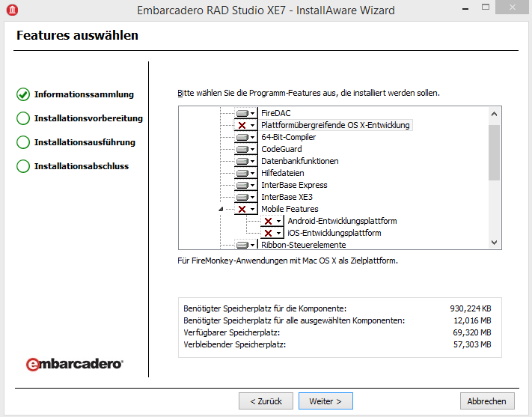
Task: Click the Ribbon-Steuerelemente drive install icon
Action: pos(242,245)
